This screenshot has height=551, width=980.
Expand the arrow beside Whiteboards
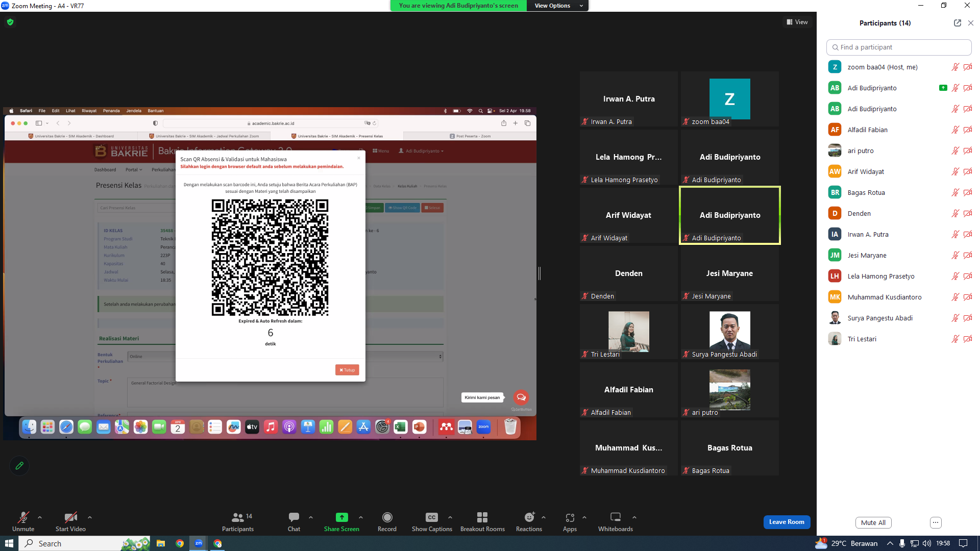tap(634, 517)
